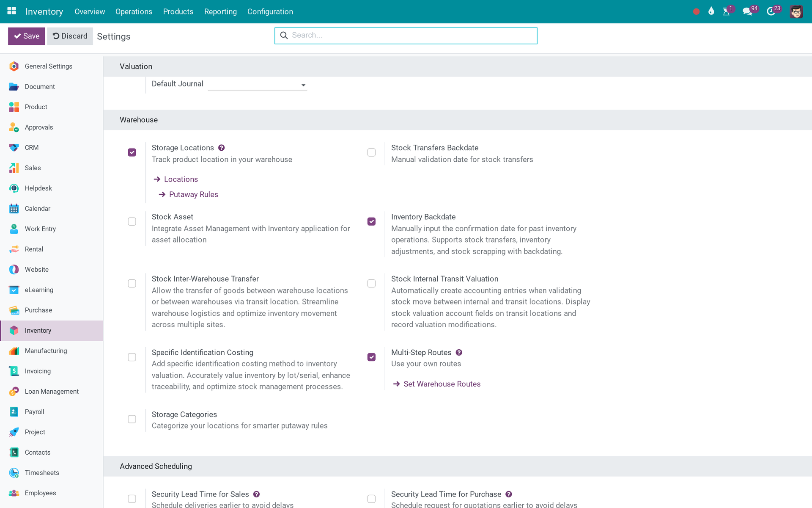Image resolution: width=812 pixels, height=508 pixels.
Task: Open the conversations chat icon with badge 94
Action: coord(748,11)
